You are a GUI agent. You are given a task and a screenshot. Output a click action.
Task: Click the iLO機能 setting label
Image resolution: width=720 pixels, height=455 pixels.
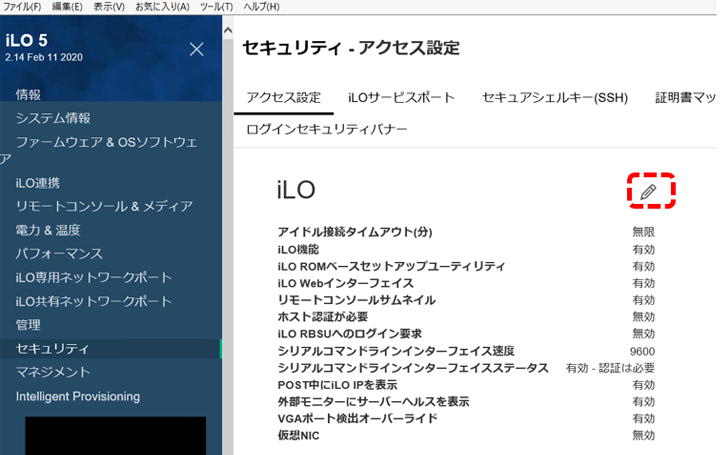coord(298,249)
